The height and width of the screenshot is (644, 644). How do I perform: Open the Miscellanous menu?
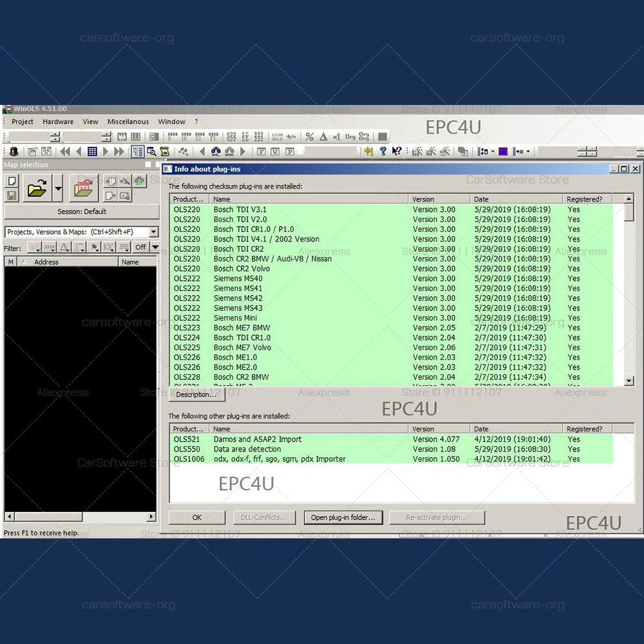point(128,122)
